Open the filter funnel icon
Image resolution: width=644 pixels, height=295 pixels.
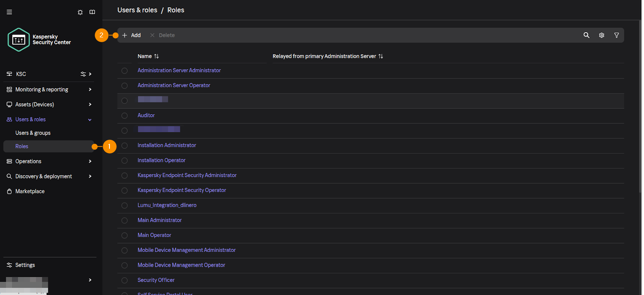616,35
